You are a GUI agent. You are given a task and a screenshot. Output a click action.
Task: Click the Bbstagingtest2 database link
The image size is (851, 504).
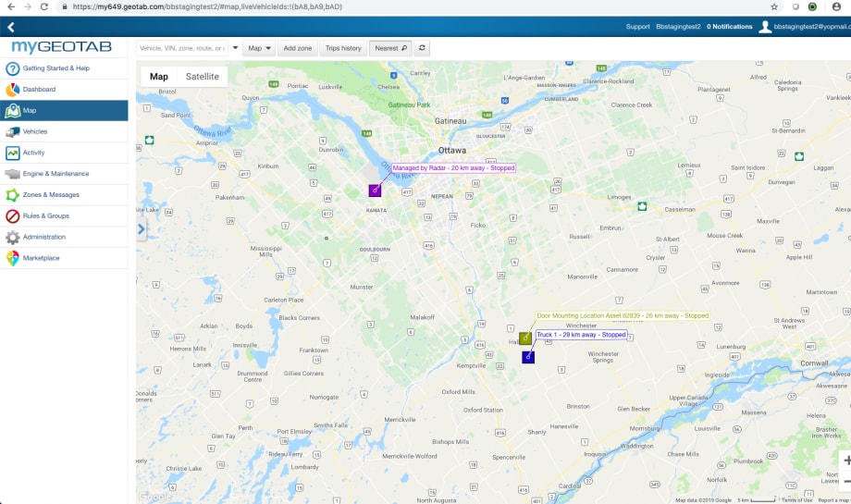point(678,27)
